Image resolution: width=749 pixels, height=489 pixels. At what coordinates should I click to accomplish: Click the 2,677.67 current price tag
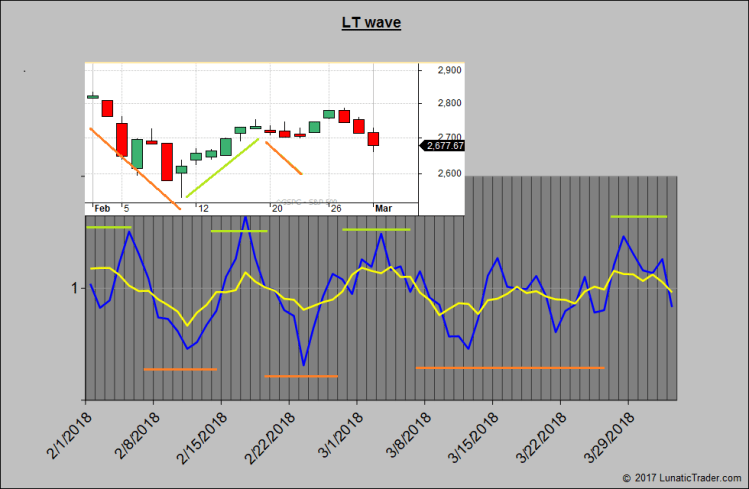(x=445, y=145)
